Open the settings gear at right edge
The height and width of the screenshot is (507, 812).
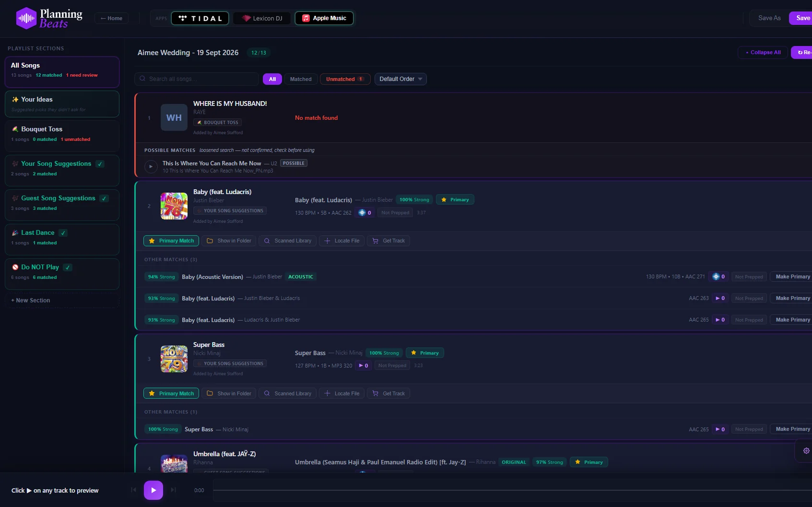point(806,450)
